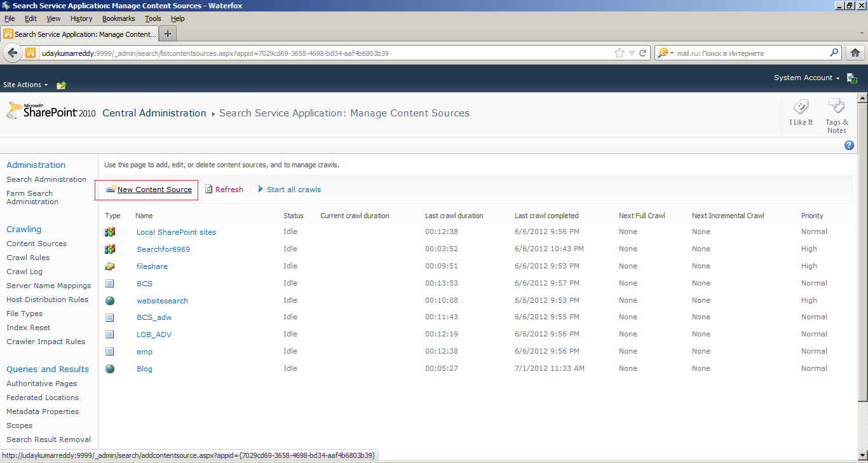This screenshot has height=463, width=868.
Task: Open the View menu
Action: coord(53,18)
